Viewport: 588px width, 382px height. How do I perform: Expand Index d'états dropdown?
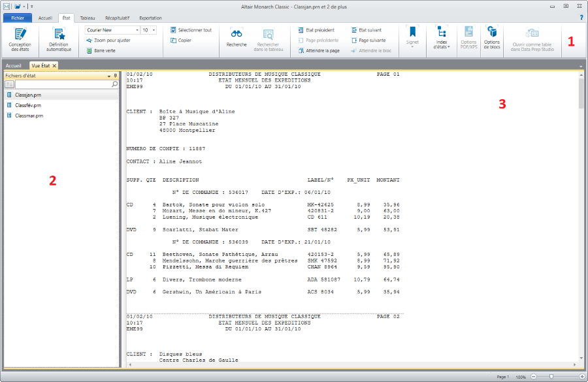click(x=442, y=39)
